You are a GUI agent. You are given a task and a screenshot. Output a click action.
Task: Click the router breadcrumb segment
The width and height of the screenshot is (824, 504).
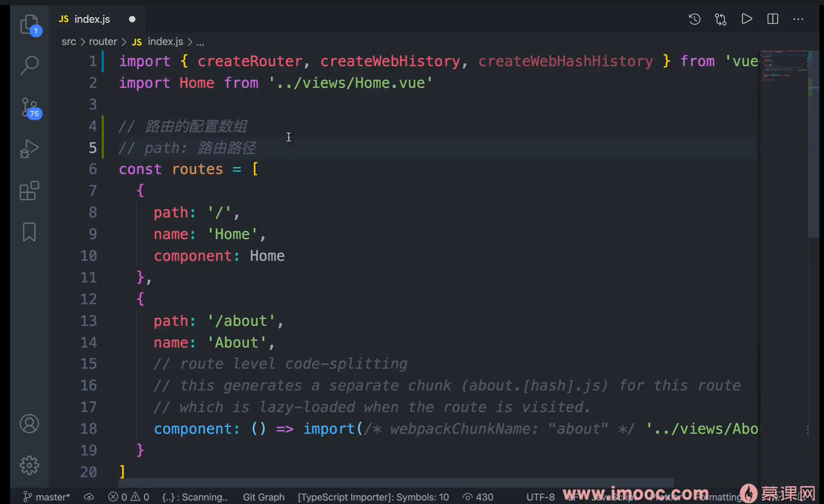pyautogui.click(x=103, y=42)
